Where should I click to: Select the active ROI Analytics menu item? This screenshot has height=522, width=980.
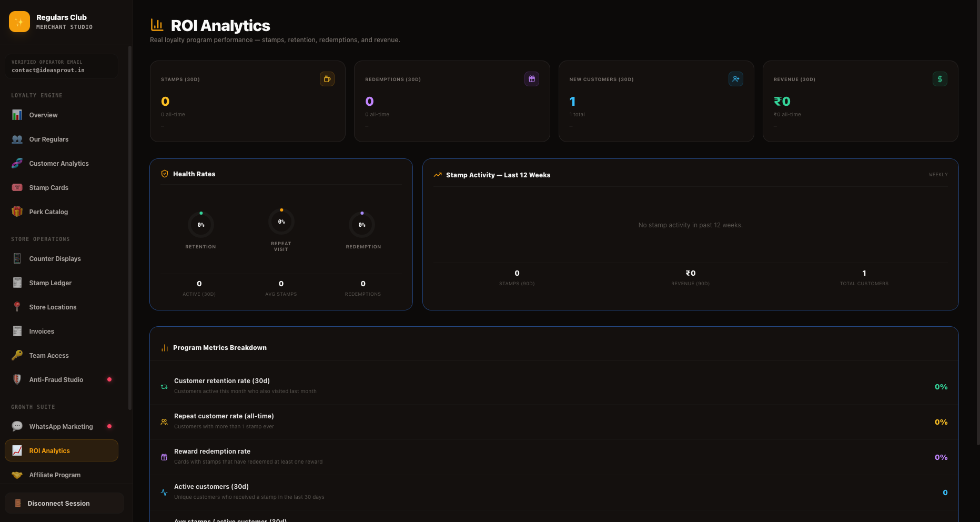click(62, 450)
